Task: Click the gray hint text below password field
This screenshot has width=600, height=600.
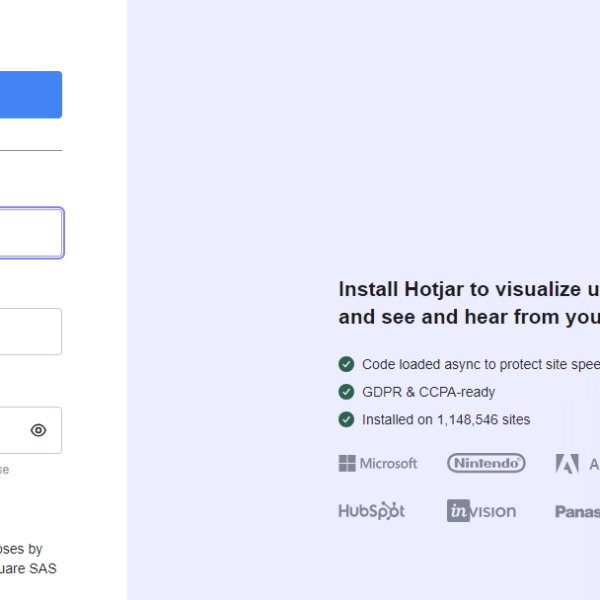Action: point(4,469)
